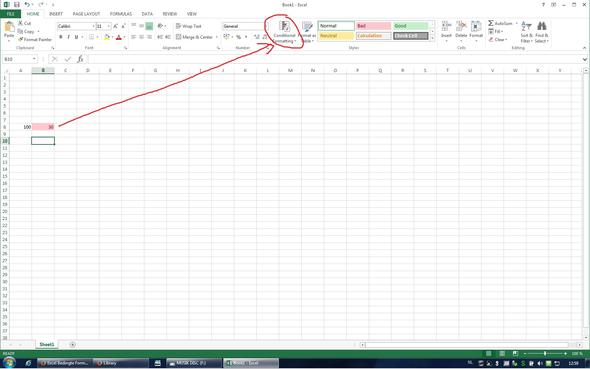
Task: Decrease the cell indent
Action: [x=160, y=37]
